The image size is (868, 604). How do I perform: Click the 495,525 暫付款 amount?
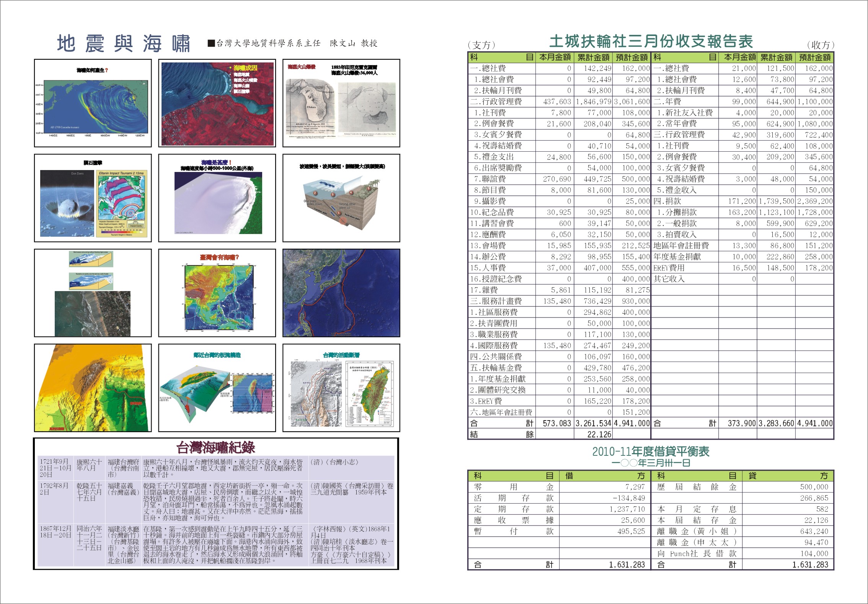pyautogui.click(x=631, y=531)
